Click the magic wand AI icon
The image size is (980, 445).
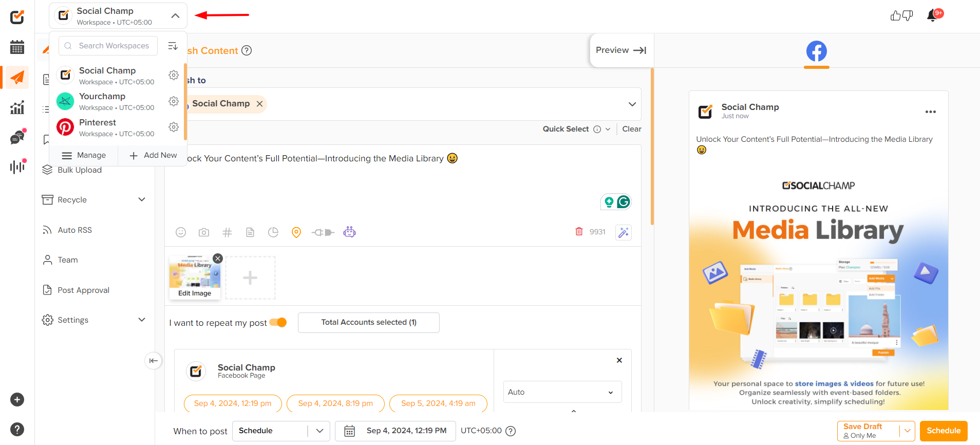click(624, 232)
